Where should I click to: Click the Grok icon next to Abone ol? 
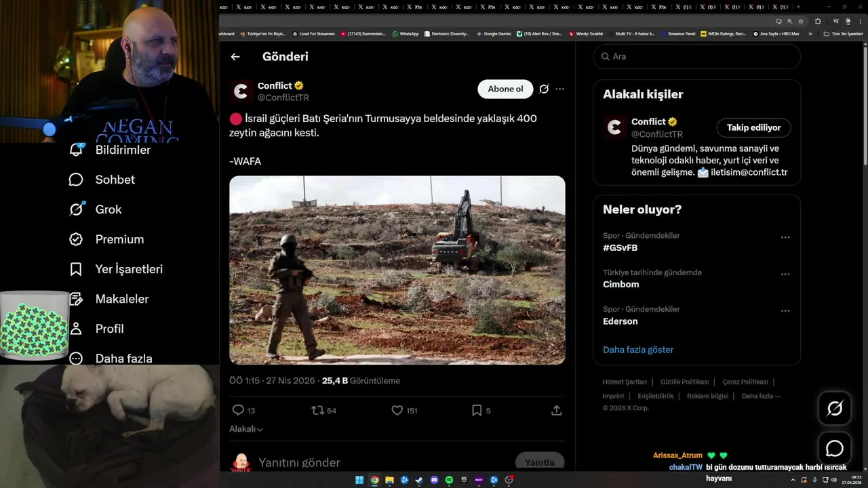point(544,89)
